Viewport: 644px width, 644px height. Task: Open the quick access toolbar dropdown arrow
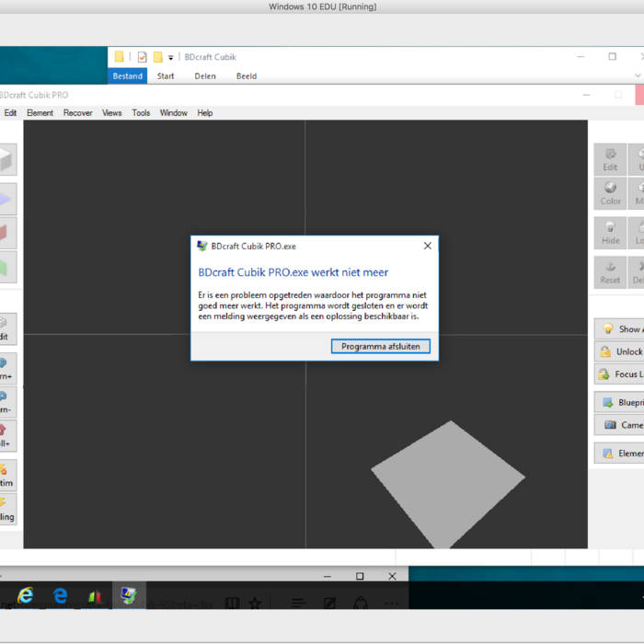point(171,57)
